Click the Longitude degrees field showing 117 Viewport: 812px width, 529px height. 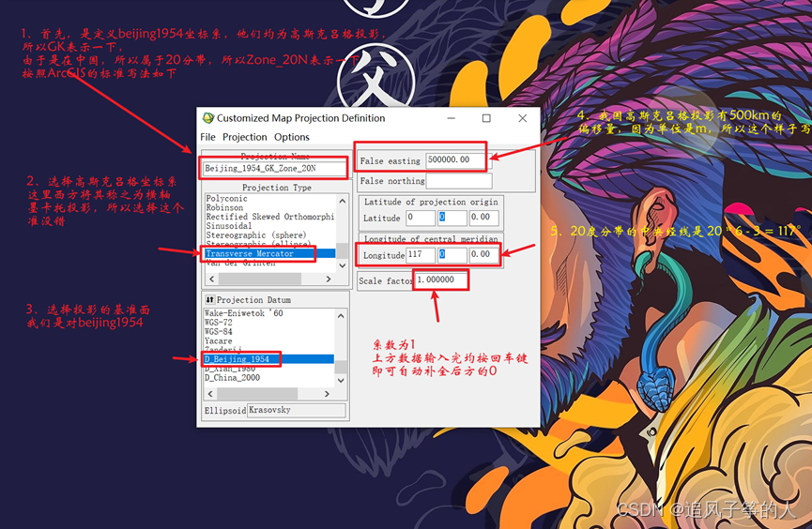pos(421,254)
